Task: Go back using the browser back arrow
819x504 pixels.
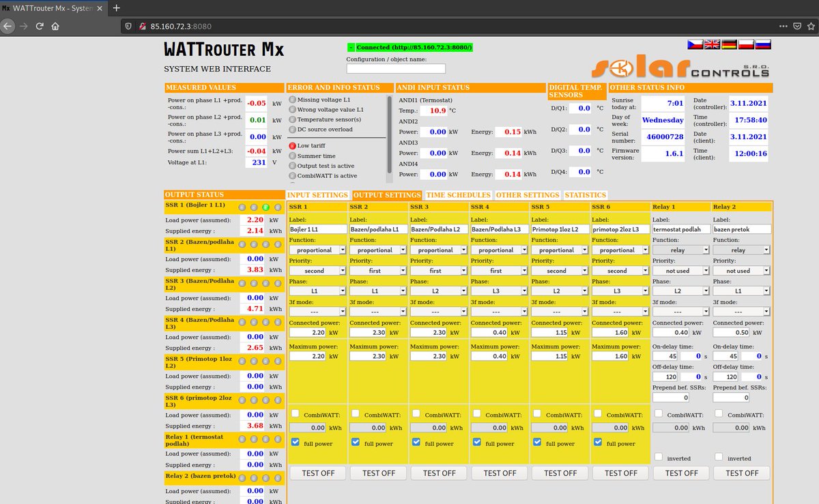Action: coord(6,26)
